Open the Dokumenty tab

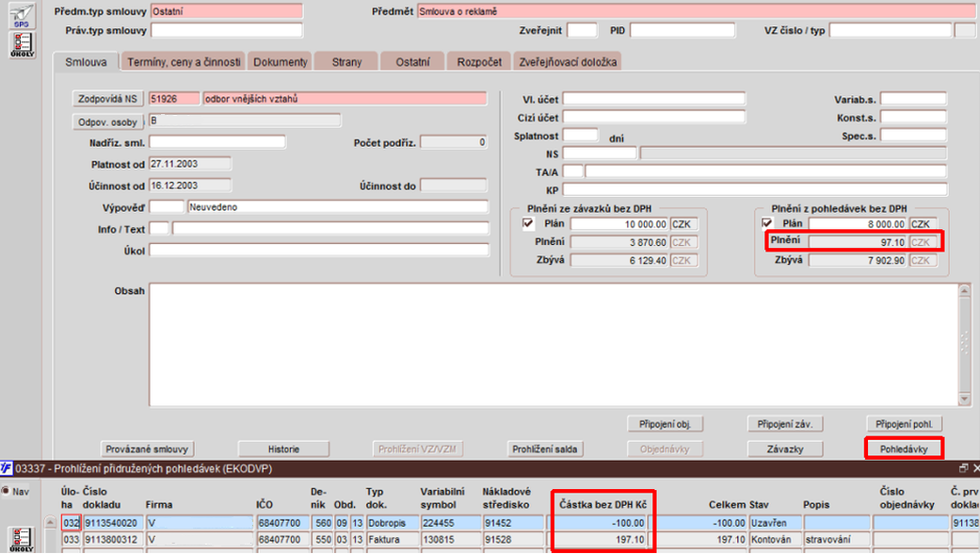[x=280, y=62]
